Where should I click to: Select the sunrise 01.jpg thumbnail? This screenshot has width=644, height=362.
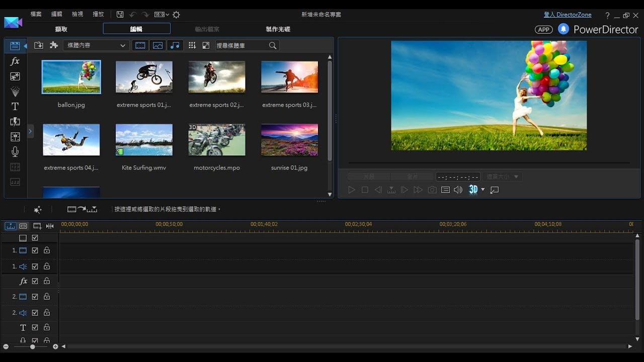(x=289, y=140)
